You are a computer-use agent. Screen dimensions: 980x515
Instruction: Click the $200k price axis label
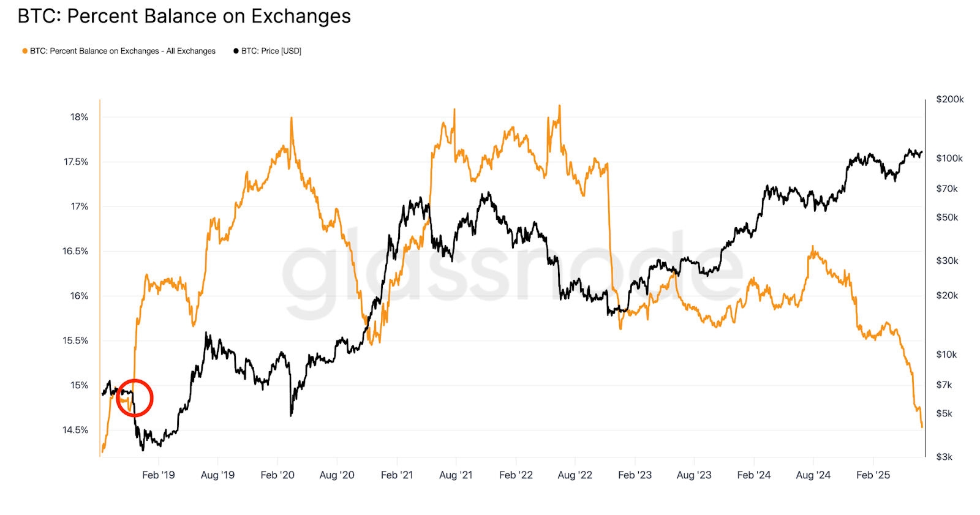(x=949, y=99)
